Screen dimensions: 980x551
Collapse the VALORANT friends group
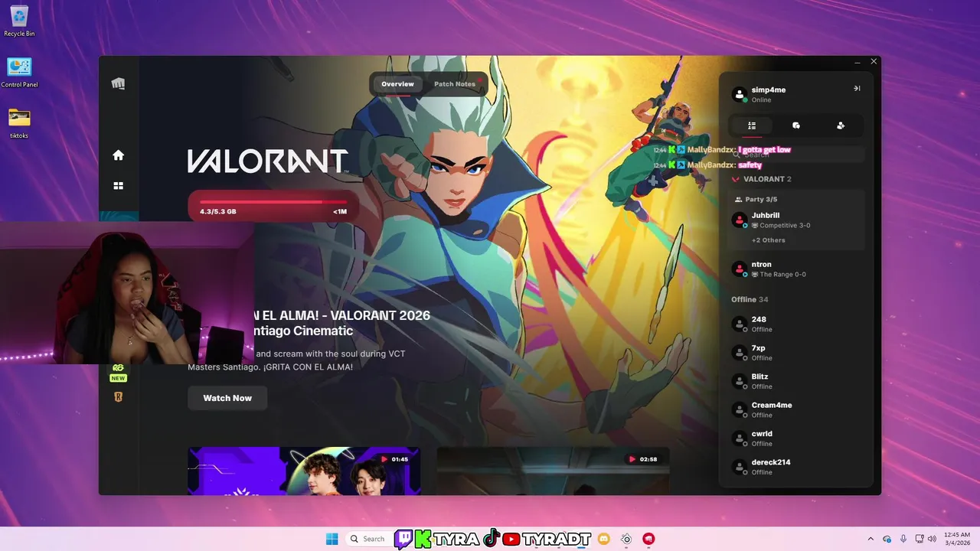762,179
